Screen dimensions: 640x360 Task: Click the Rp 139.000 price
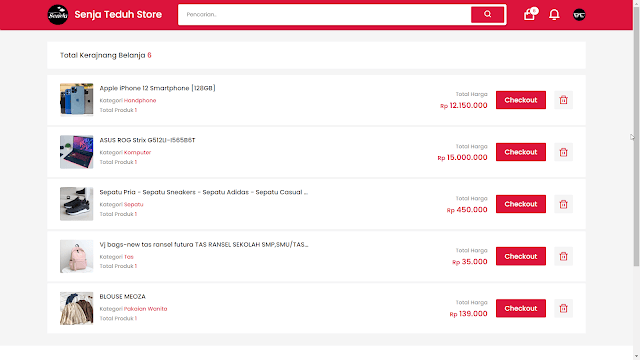[x=469, y=314]
